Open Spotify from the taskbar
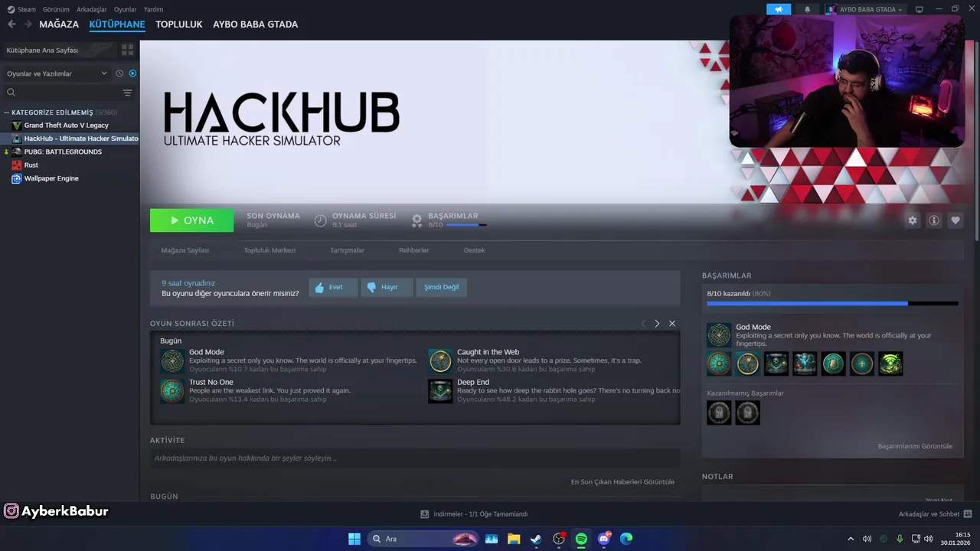Image resolution: width=980 pixels, height=551 pixels. coord(581,539)
